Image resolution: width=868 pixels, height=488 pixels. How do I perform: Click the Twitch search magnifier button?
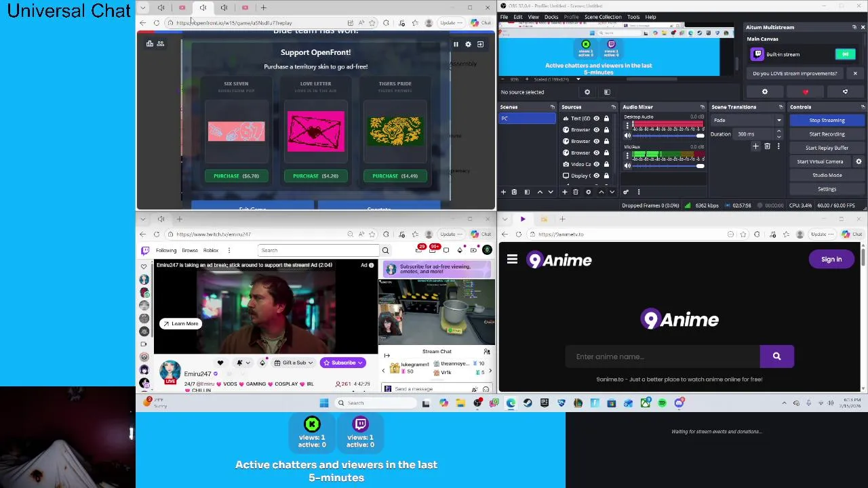(385, 251)
